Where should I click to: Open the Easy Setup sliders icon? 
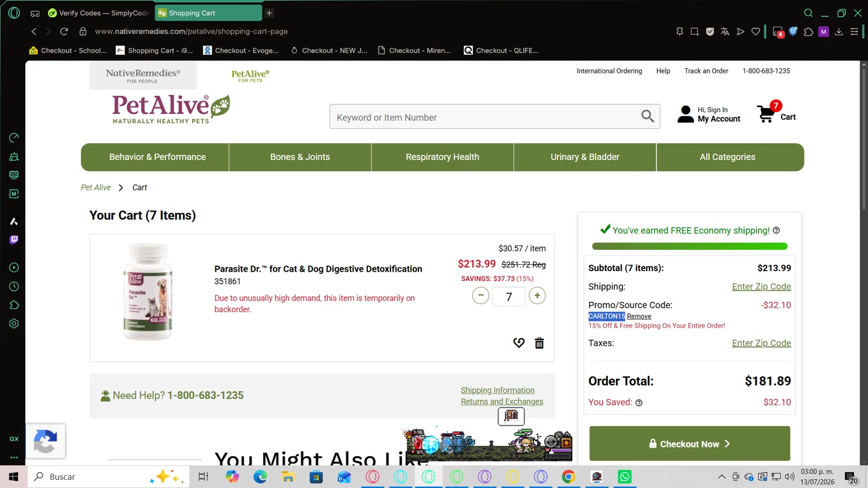(x=854, y=32)
